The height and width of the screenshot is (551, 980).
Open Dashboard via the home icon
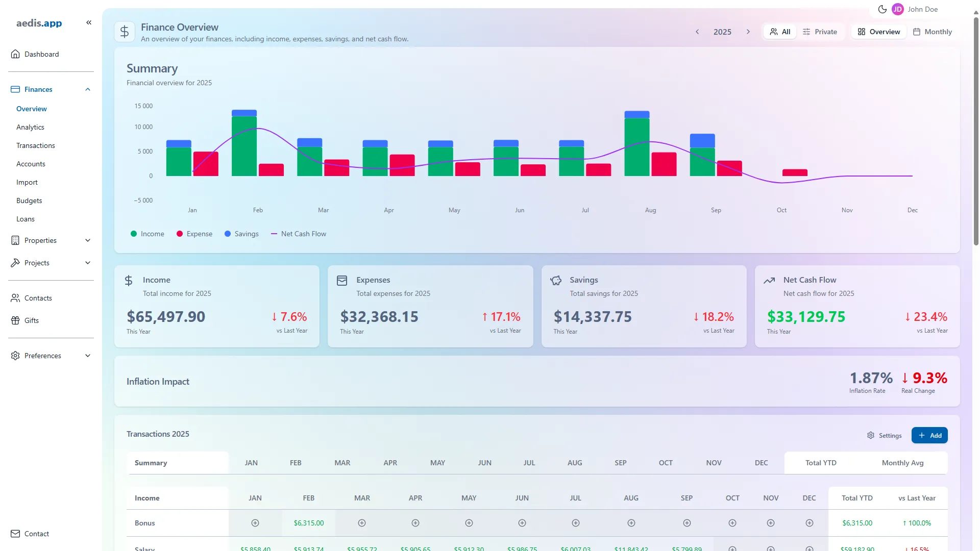pos(15,54)
